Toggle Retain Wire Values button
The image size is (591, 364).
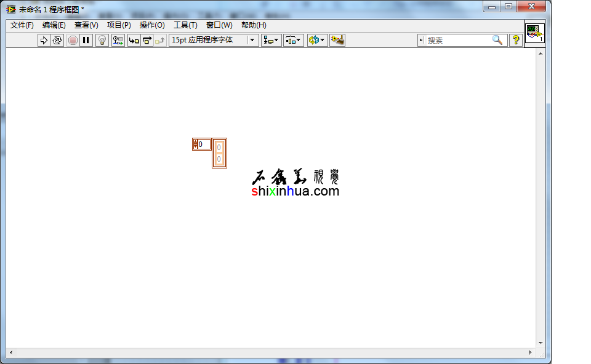tap(118, 40)
